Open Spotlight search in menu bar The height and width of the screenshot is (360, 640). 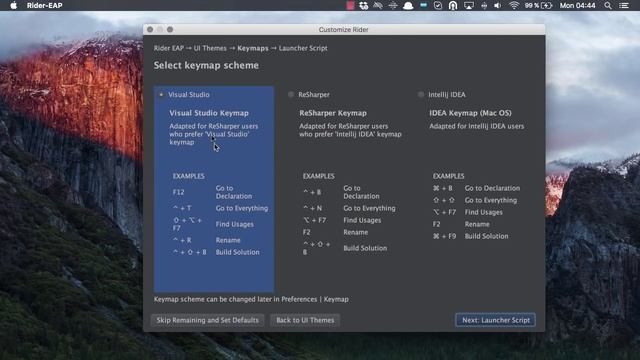[x=608, y=5]
